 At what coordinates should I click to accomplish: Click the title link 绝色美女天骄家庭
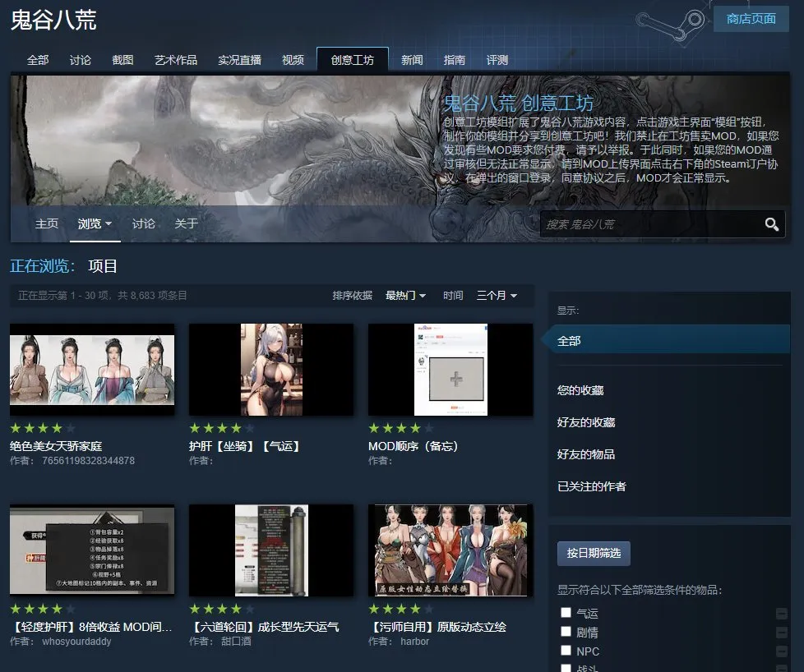pyautogui.click(x=56, y=446)
